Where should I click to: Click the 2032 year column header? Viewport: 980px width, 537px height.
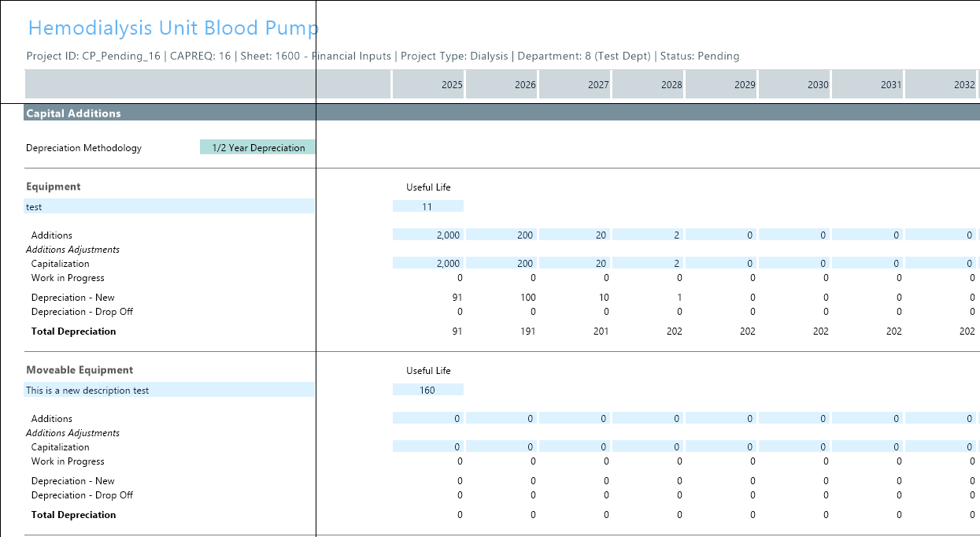(941, 84)
